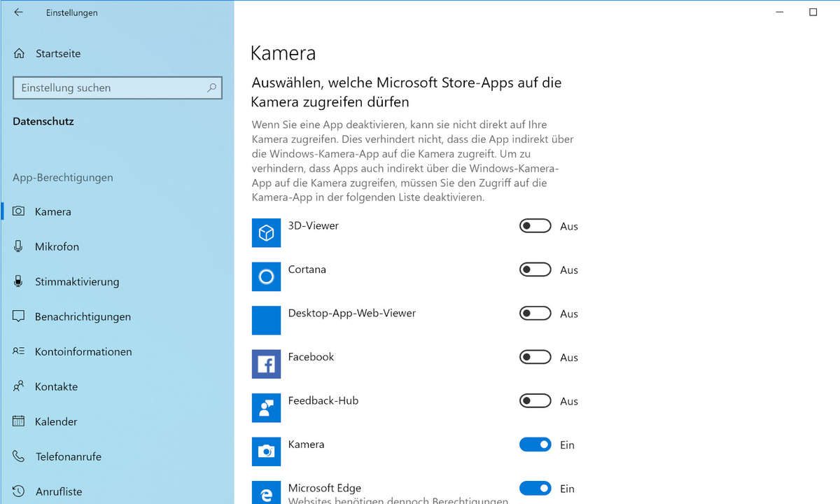This screenshot has width=840, height=504.
Task: Turn off Microsoft Edge camera toggle
Action: click(x=535, y=489)
